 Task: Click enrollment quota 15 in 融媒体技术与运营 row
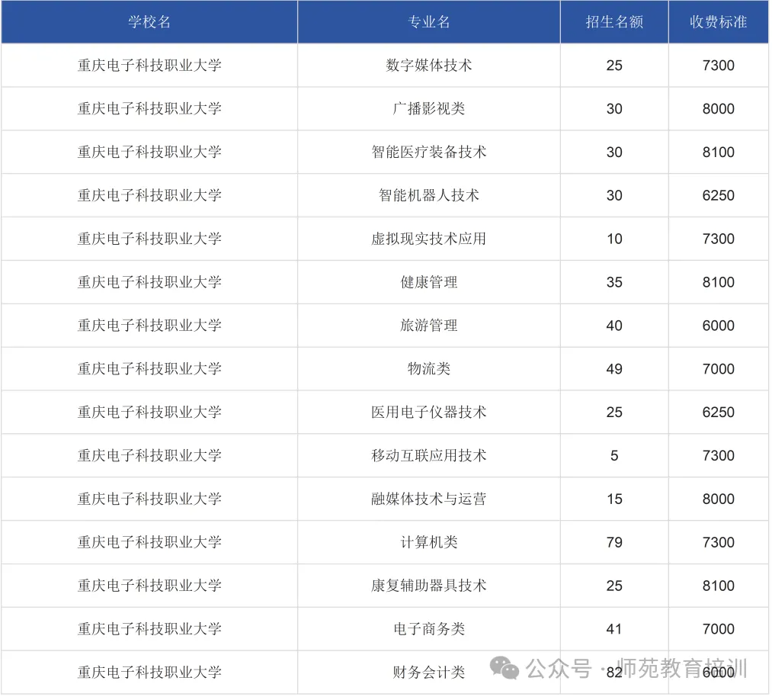pyautogui.click(x=614, y=499)
